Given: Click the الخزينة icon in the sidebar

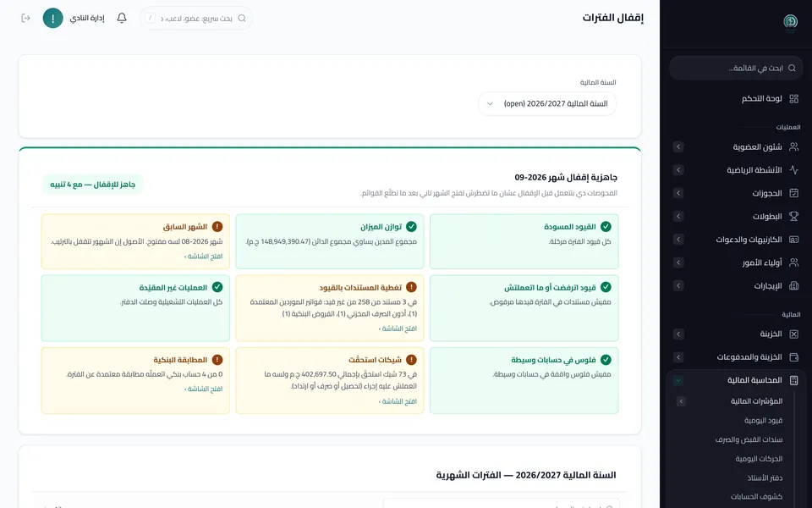Looking at the screenshot, I should pos(794,334).
